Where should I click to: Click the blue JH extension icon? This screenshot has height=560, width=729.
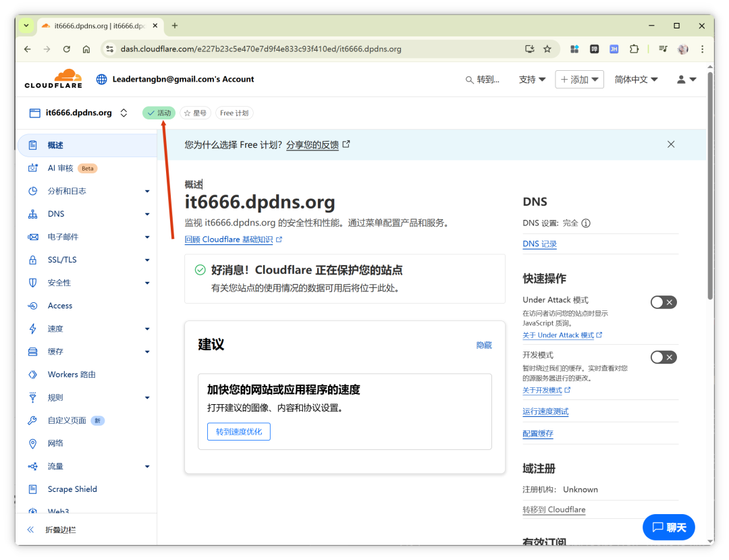614,49
